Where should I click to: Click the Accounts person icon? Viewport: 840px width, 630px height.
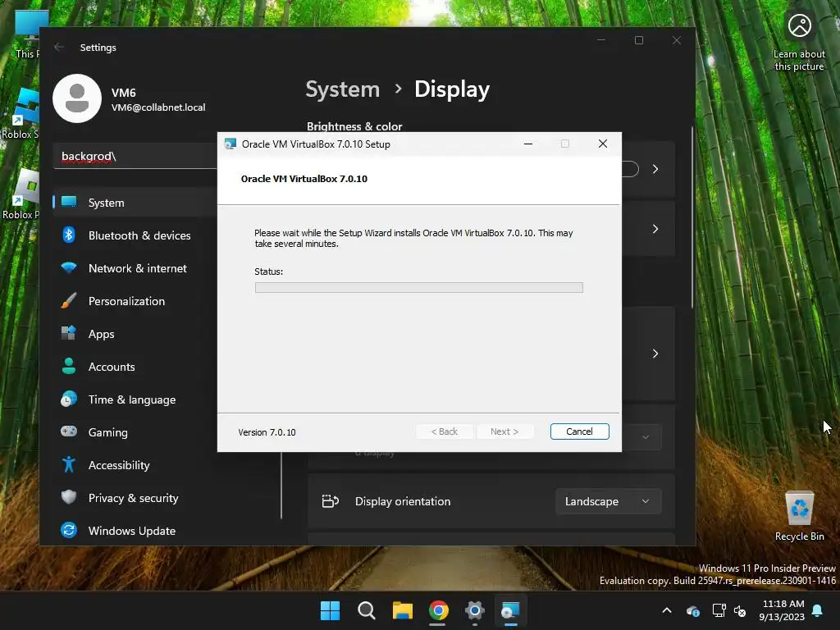coord(69,366)
